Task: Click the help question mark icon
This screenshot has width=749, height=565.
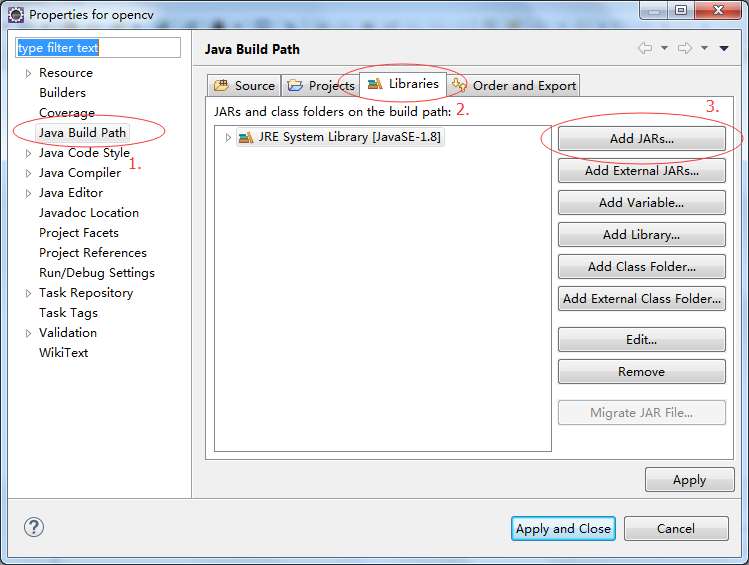Action: pos(34,527)
